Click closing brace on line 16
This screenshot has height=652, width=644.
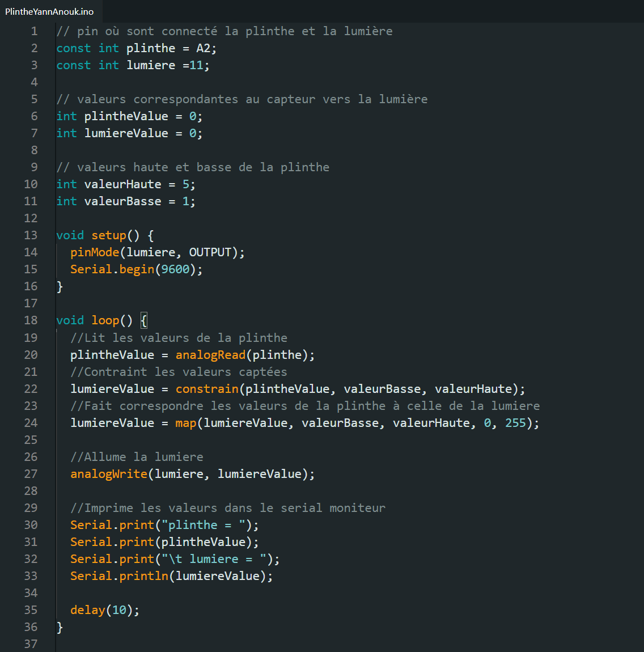pos(60,286)
